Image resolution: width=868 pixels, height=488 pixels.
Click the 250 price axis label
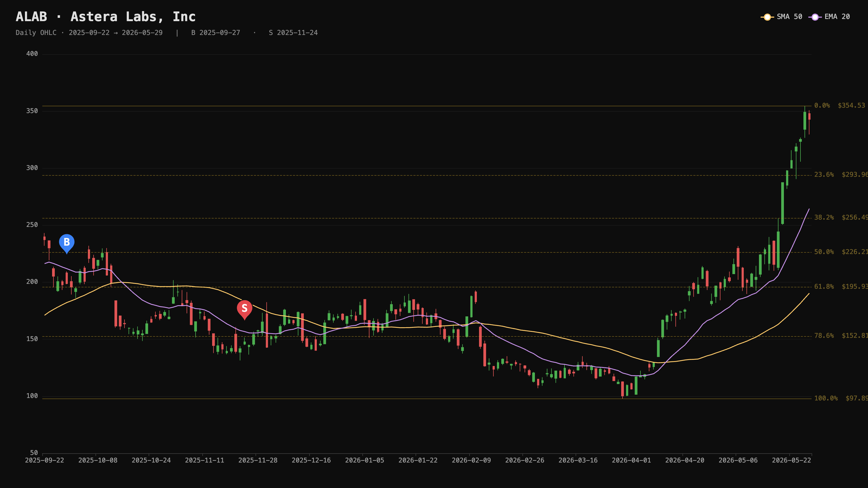32,225
